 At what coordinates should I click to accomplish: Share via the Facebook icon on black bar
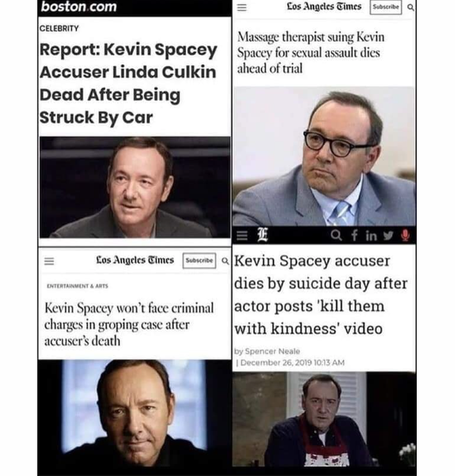coord(354,236)
